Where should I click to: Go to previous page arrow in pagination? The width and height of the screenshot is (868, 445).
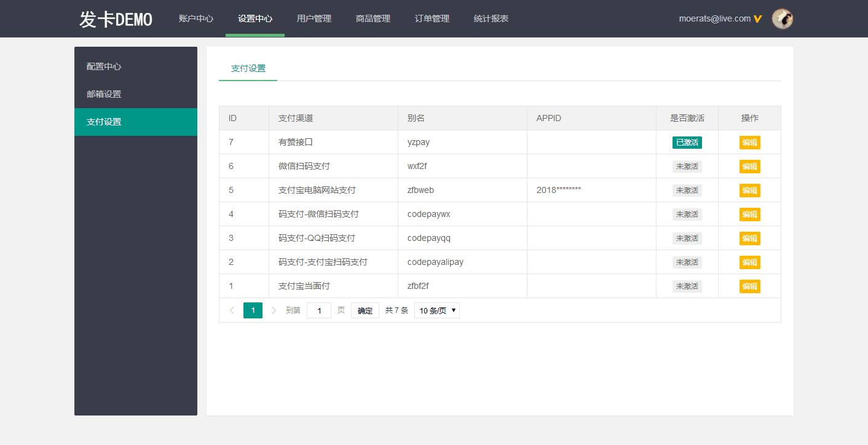[232, 310]
